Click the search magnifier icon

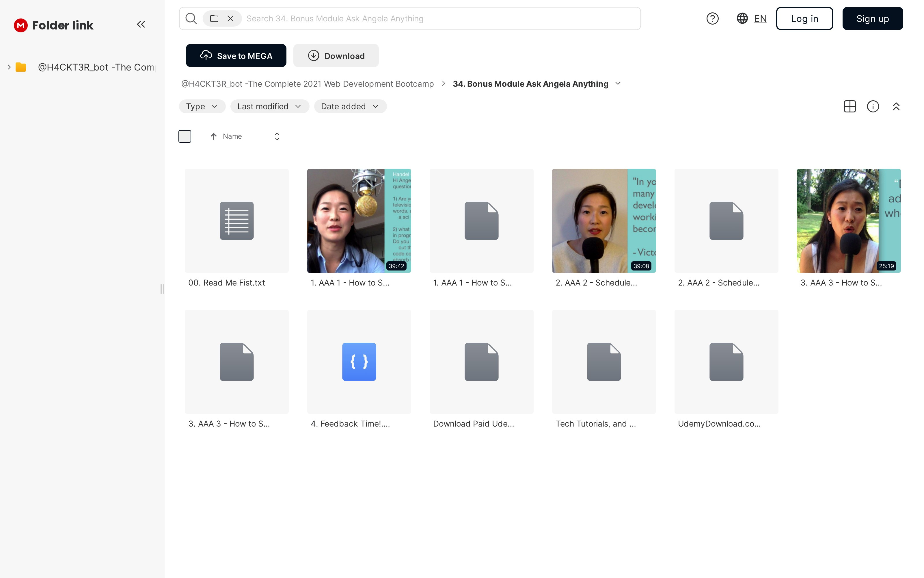[191, 18]
